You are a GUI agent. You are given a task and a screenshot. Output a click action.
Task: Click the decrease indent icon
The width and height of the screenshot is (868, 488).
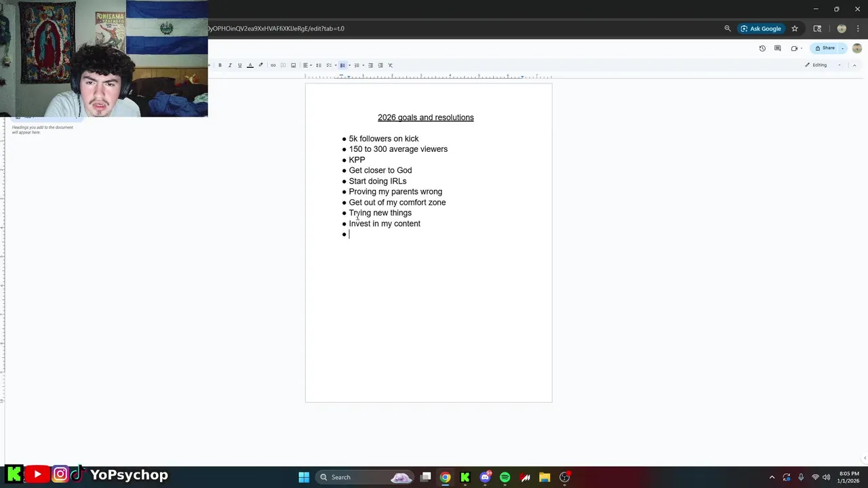tap(370, 65)
